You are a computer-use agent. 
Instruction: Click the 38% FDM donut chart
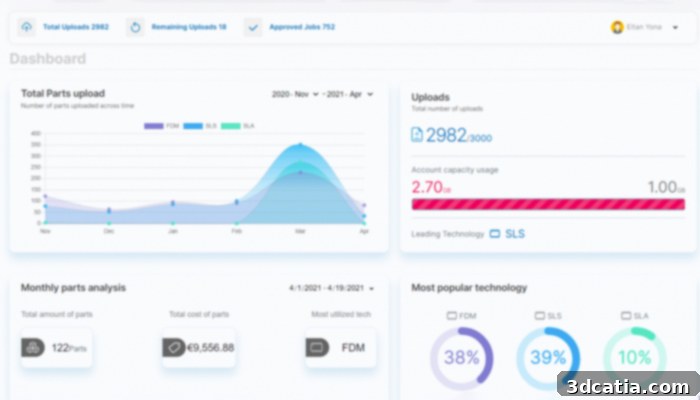[462, 358]
